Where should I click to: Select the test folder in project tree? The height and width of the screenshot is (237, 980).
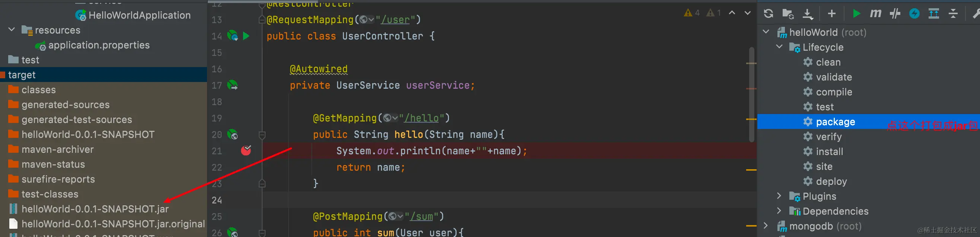(23, 60)
